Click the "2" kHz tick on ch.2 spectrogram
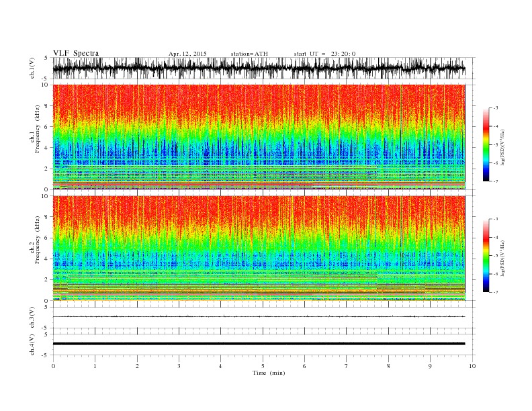The image size is (532, 411). pos(47,280)
